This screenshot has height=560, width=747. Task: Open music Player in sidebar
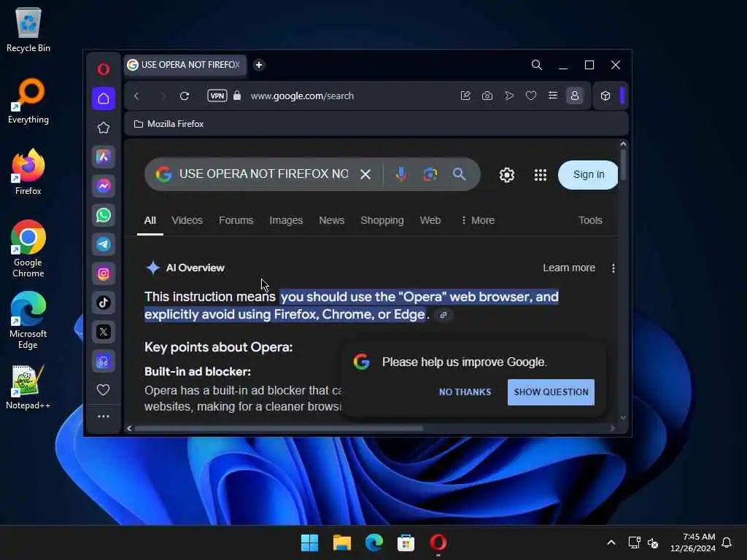104,361
